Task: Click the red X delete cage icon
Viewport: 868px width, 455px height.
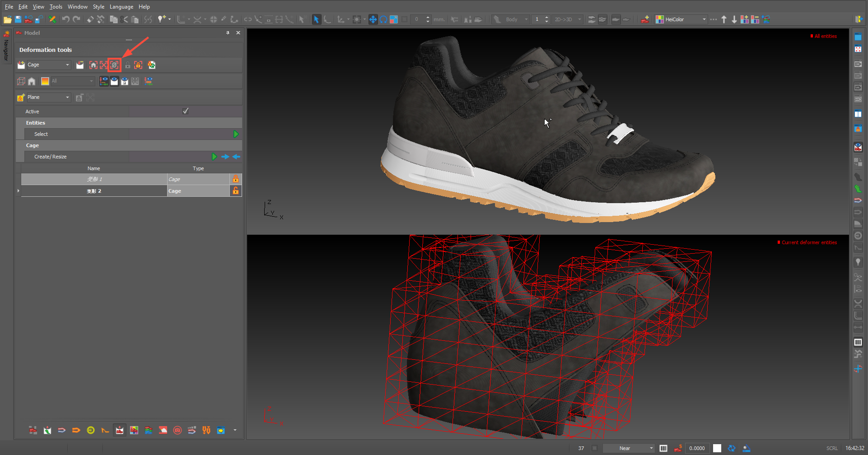Action: pyautogui.click(x=104, y=65)
